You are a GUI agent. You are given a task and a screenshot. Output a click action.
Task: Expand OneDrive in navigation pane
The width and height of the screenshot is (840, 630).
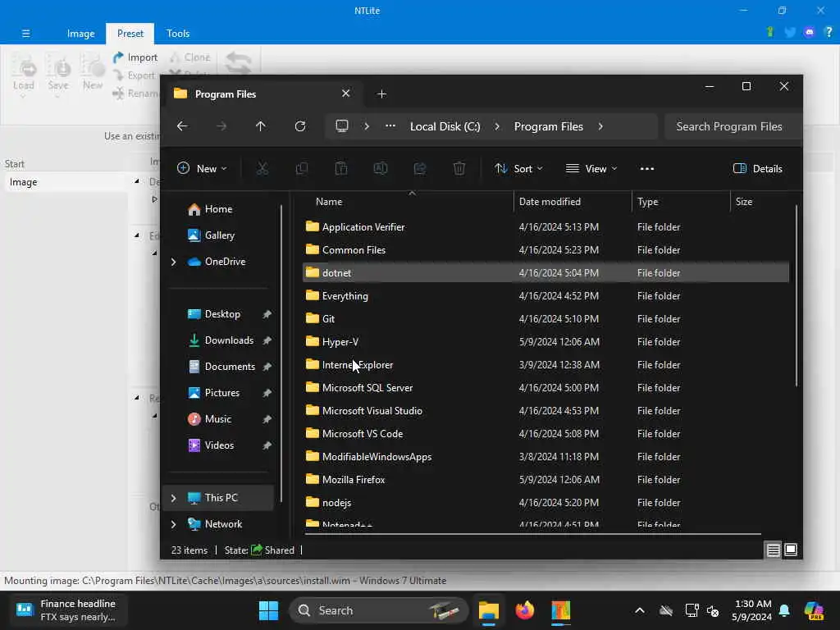click(x=174, y=262)
